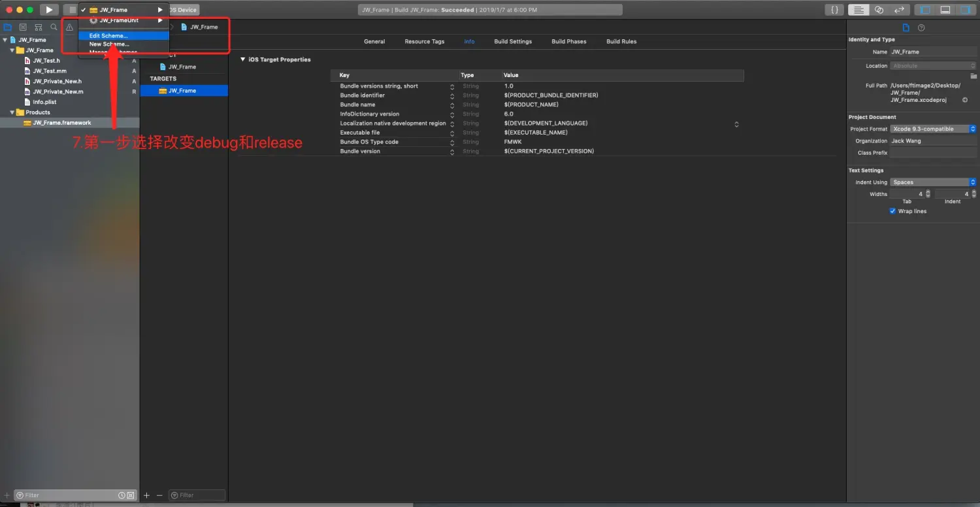
Task: Reveal full path in Finder arrow
Action: click(964, 100)
